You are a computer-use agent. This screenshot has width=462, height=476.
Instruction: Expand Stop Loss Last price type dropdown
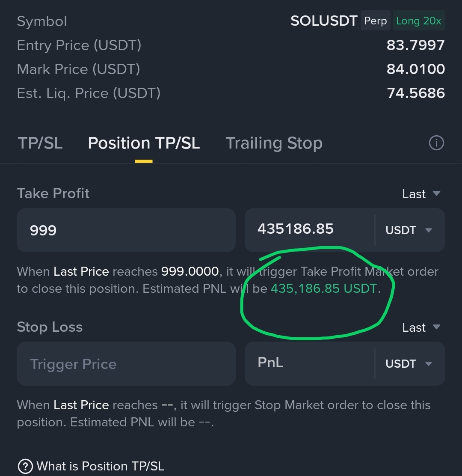click(421, 327)
